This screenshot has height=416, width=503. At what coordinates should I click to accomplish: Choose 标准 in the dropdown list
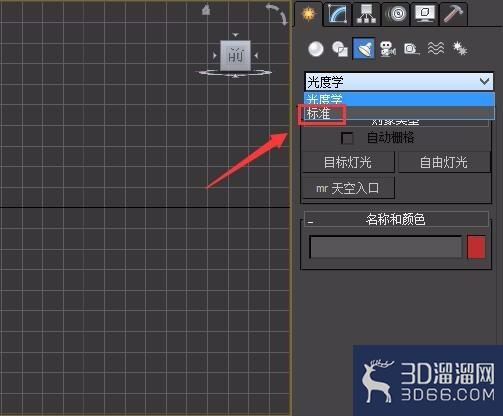(399, 113)
